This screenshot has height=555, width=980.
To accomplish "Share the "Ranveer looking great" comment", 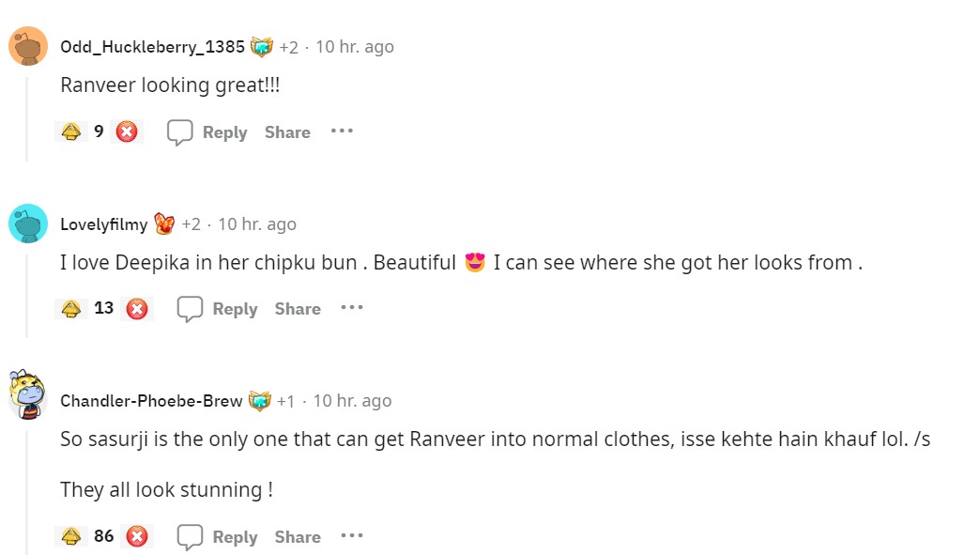I will (287, 132).
